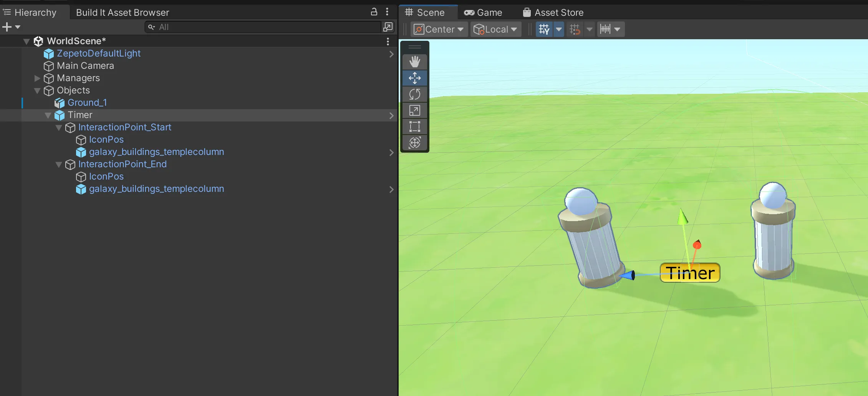Image resolution: width=868 pixels, height=396 pixels.
Task: Click the WorldScene Unity scene icon
Action: (x=38, y=41)
